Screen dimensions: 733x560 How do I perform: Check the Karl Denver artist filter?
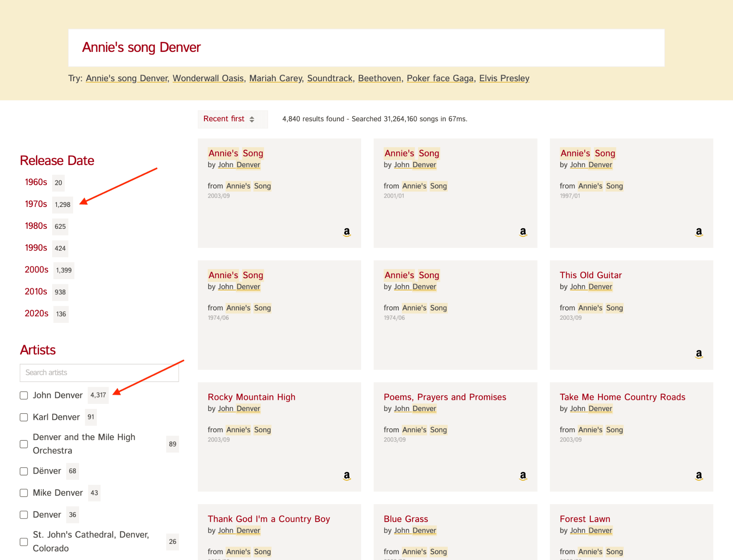pos(24,417)
